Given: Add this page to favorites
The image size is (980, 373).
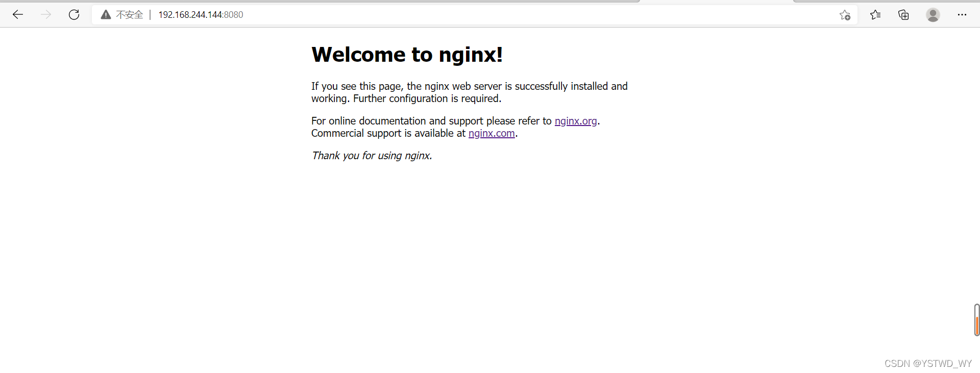Looking at the screenshot, I should point(845,15).
